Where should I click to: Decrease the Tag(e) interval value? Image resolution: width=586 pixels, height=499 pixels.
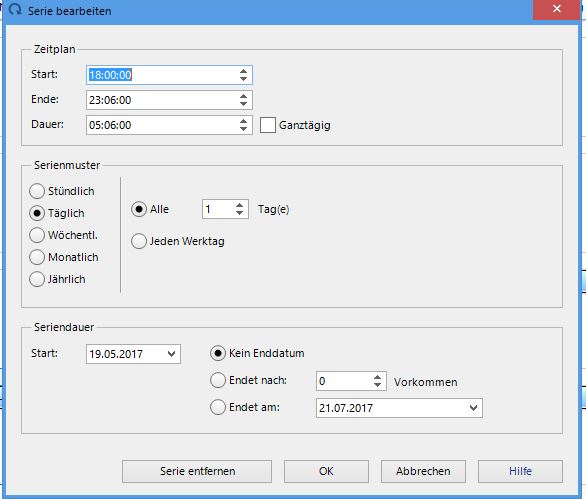240,213
